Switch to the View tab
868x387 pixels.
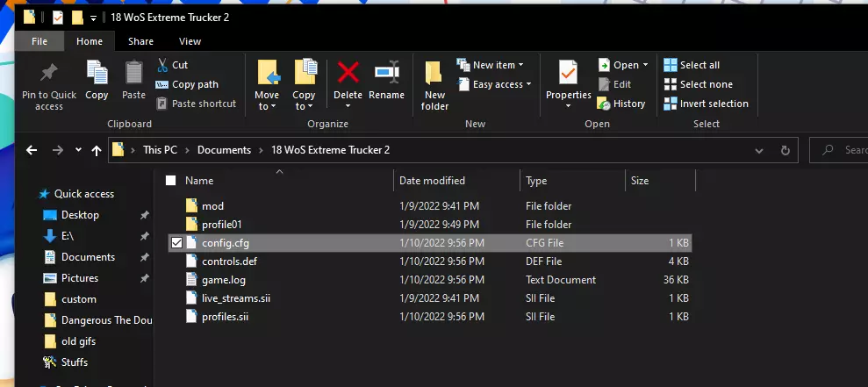[190, 41]
